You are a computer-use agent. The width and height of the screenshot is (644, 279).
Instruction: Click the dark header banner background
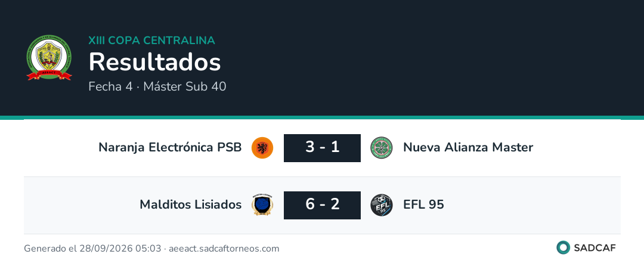411,57
